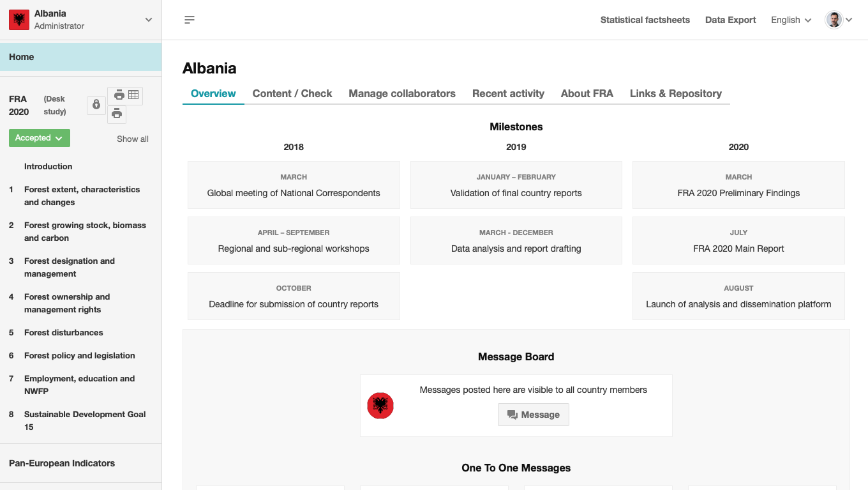Expand the Accepted status dropdown

pos(39,137)
